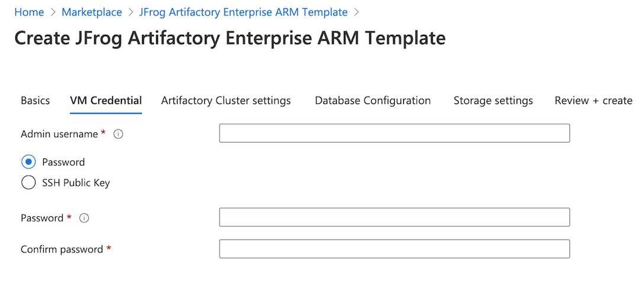Open the Storage settings tab
The height and width of the screenshot is (298, 644).
coord(493,101)
